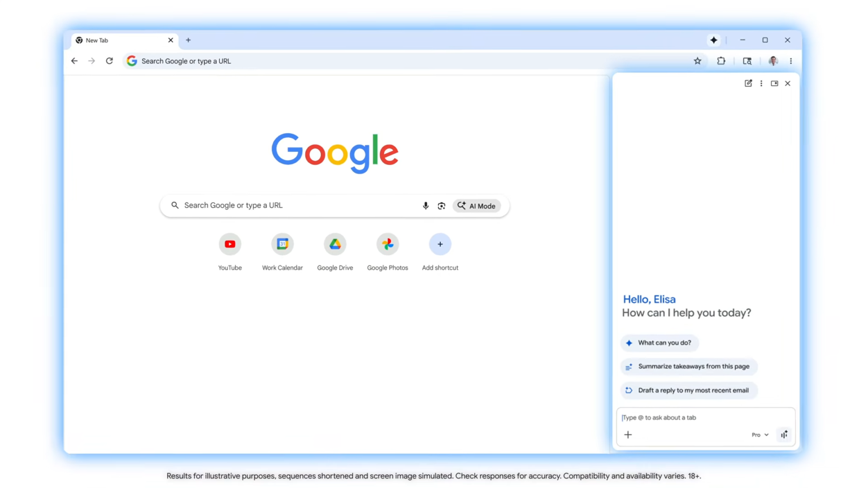Start voice search with microphone icon
The width and height of the screenshot is (868, 488).
(x=426, y=206)
